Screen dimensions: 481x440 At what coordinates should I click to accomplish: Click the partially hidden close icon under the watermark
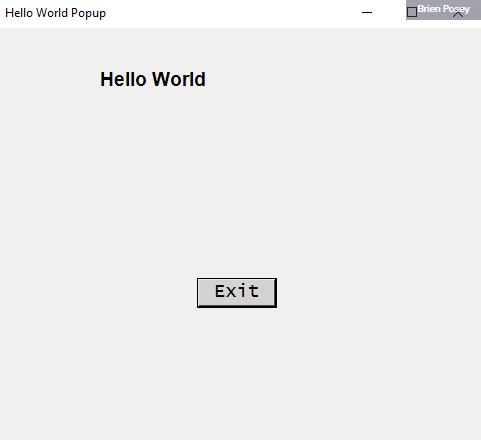[458, 15]
